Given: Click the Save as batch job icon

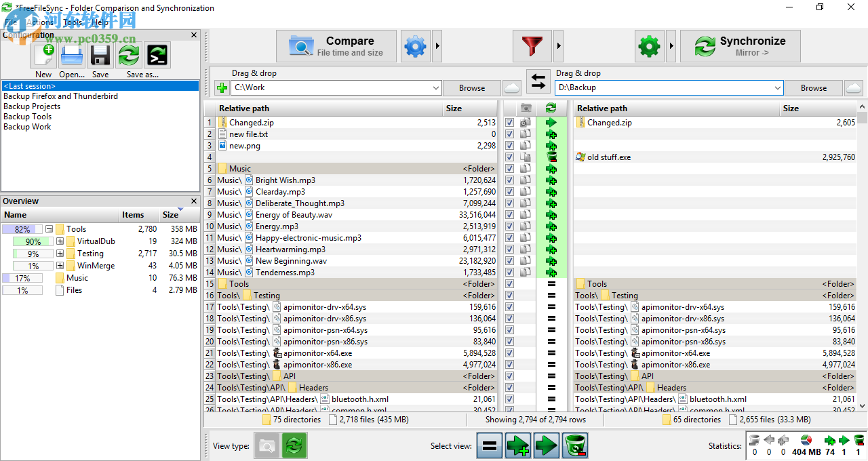Looking at the screenshot, I should pos(157,55).
